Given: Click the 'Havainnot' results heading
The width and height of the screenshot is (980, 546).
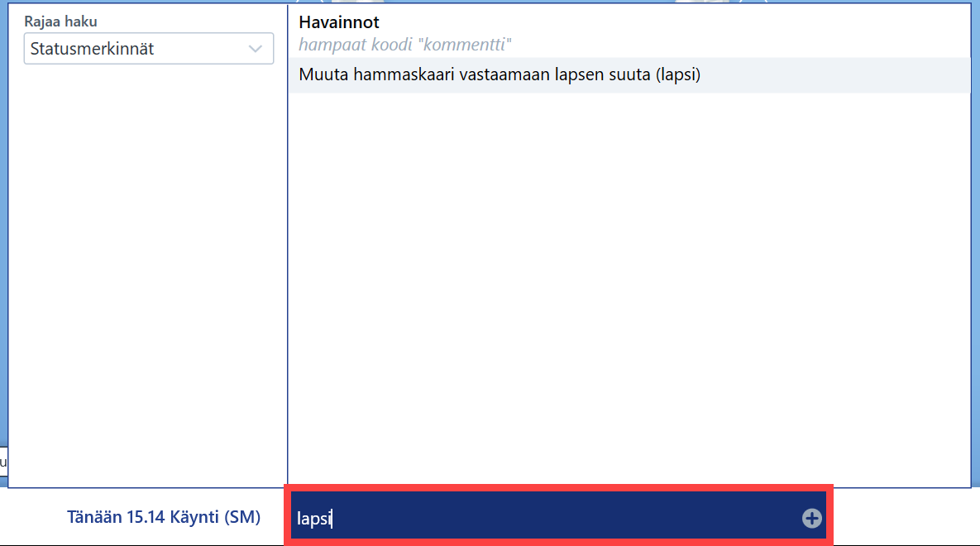Looking at the screenshot, I should [x=339, y=22].
